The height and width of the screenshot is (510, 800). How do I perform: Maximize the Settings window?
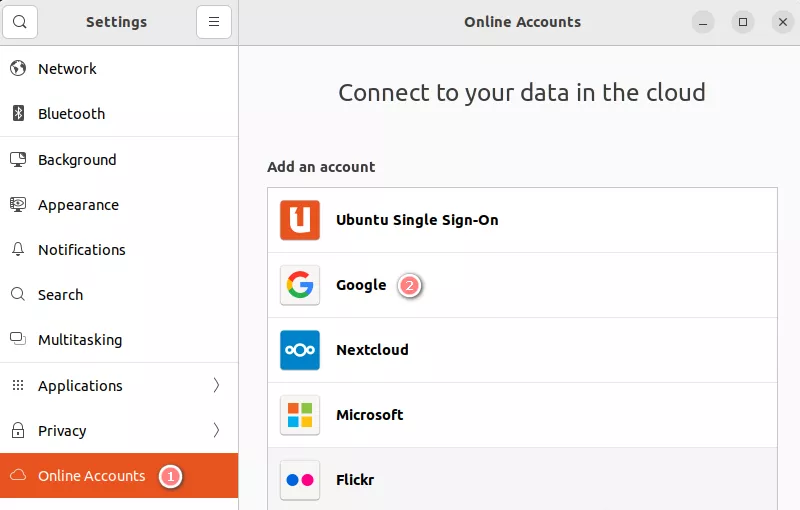coord(743,22)
